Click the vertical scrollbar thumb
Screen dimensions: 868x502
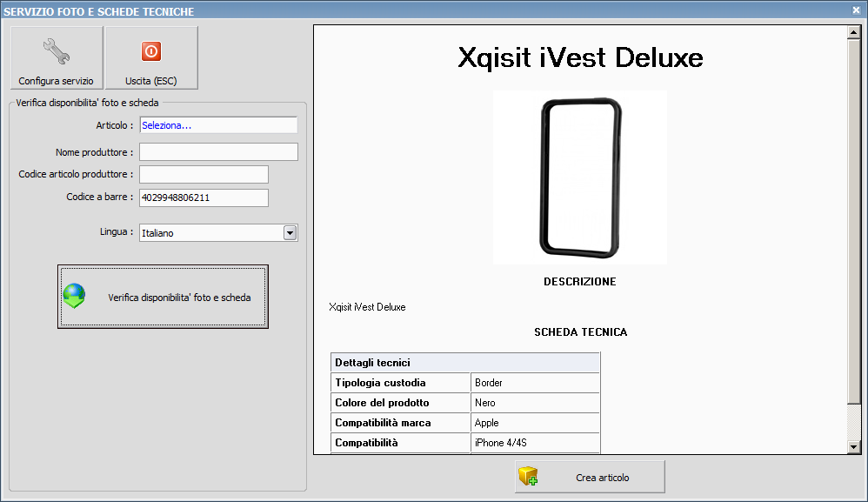click(x=853, y=221)
